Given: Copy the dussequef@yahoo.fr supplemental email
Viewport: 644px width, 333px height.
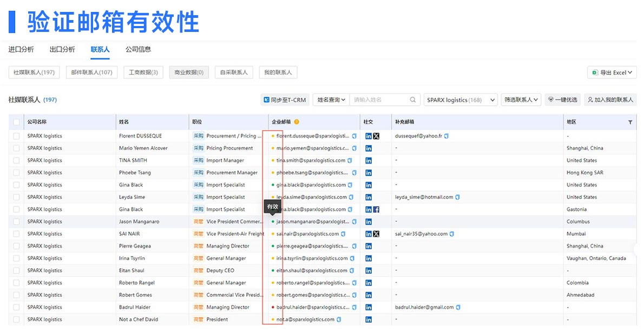Looking at the screenshot, I should [446, 136].
